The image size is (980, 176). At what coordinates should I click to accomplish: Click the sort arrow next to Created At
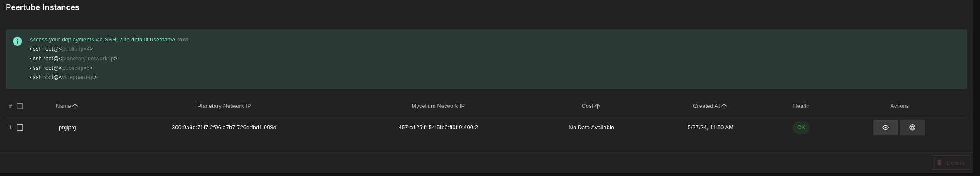point(724,106)
